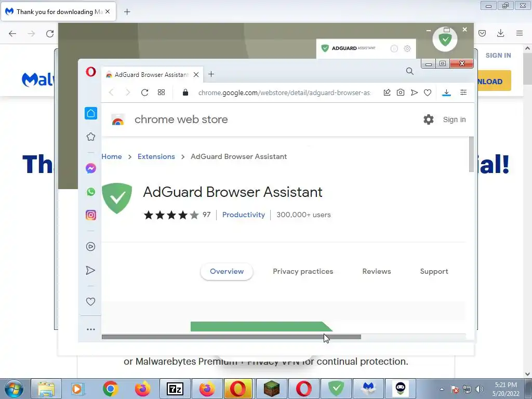This screenshot has height=399, width=532.
Task: Open Google Chrome from taskbar
Action: (110, 389)
